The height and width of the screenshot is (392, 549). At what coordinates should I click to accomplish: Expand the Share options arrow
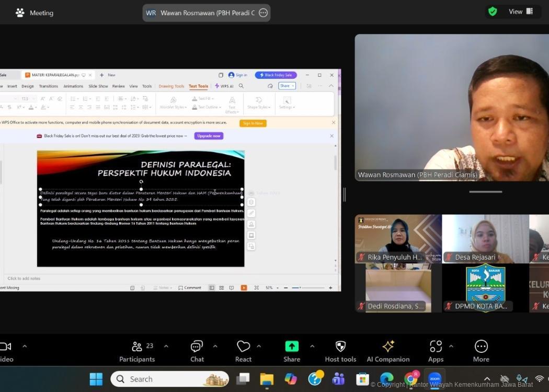click(x=312, y=346)
